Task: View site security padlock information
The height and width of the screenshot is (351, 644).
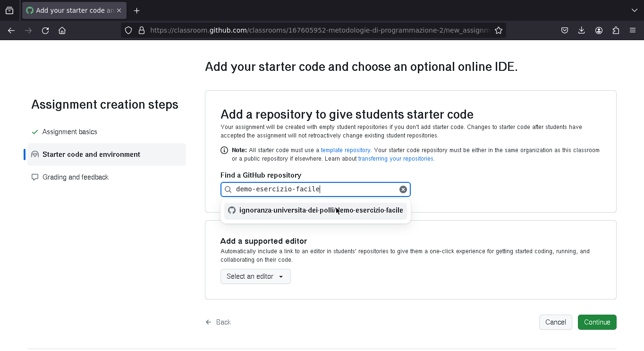Action: [x=141, y=30]
